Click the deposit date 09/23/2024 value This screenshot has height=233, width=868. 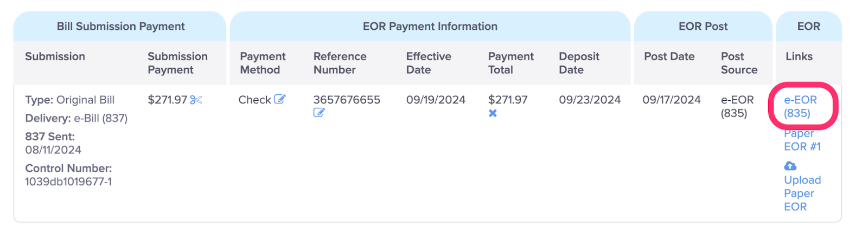[x=590, y=100]
